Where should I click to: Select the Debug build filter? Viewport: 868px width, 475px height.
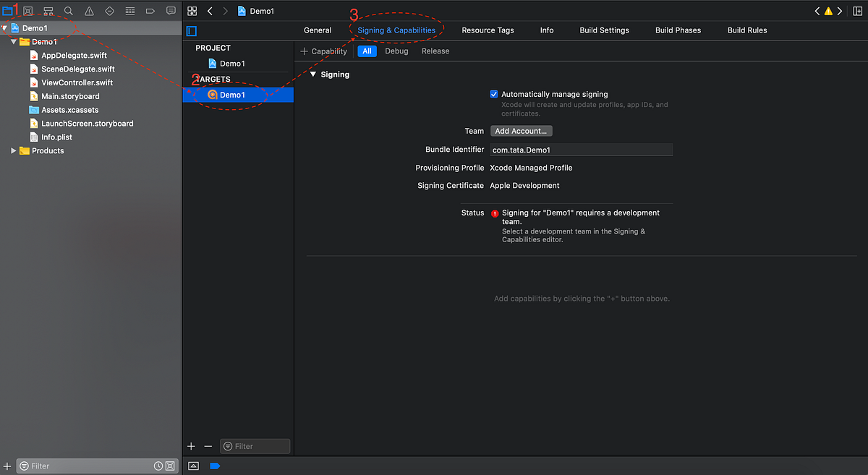click(x=396, y=51)
